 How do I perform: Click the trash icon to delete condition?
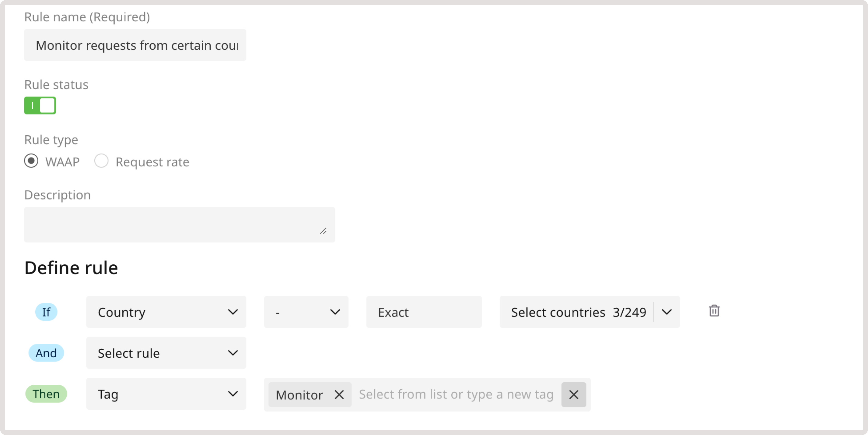pyautogui.click(x=714, y=311)
